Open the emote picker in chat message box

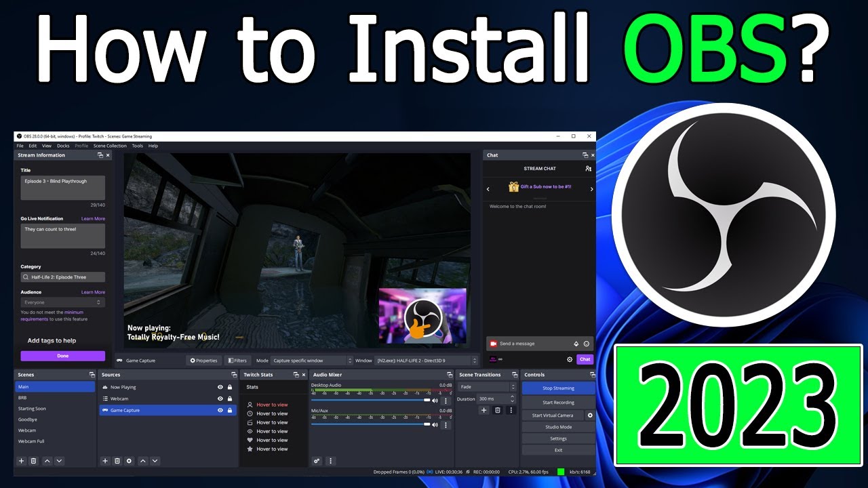[x=587, y=344]
